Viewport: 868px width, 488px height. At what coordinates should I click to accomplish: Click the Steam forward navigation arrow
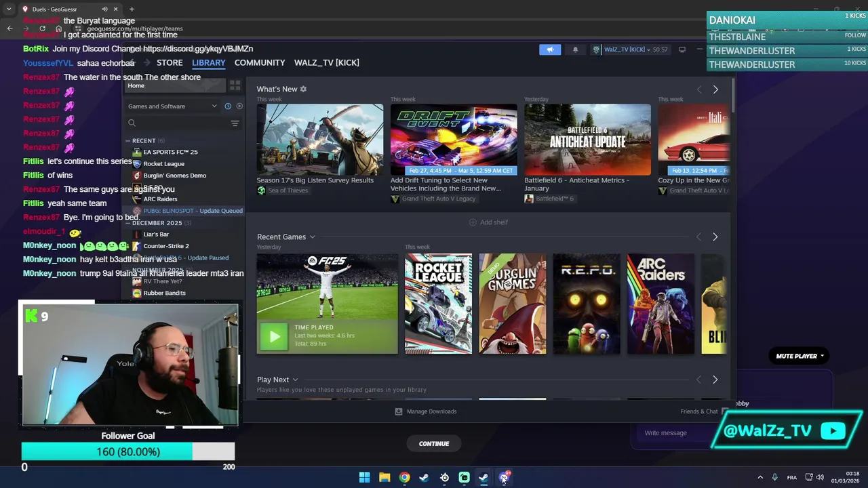[x=146, y=62]
